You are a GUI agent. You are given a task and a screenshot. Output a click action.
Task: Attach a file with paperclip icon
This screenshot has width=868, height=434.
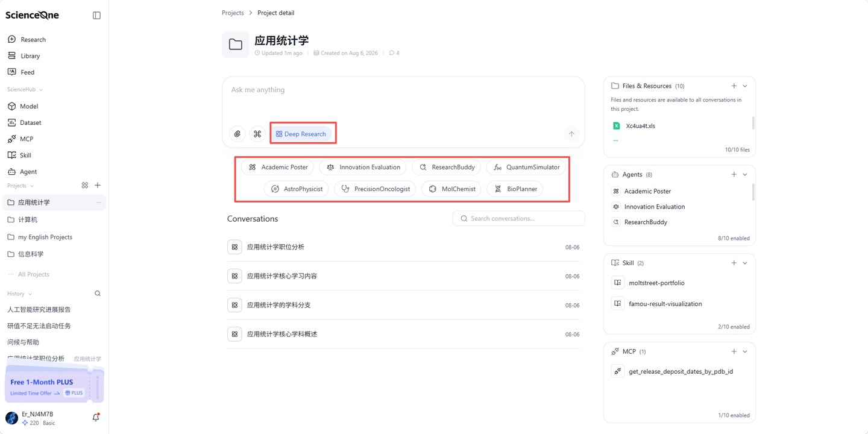[237, 134]
